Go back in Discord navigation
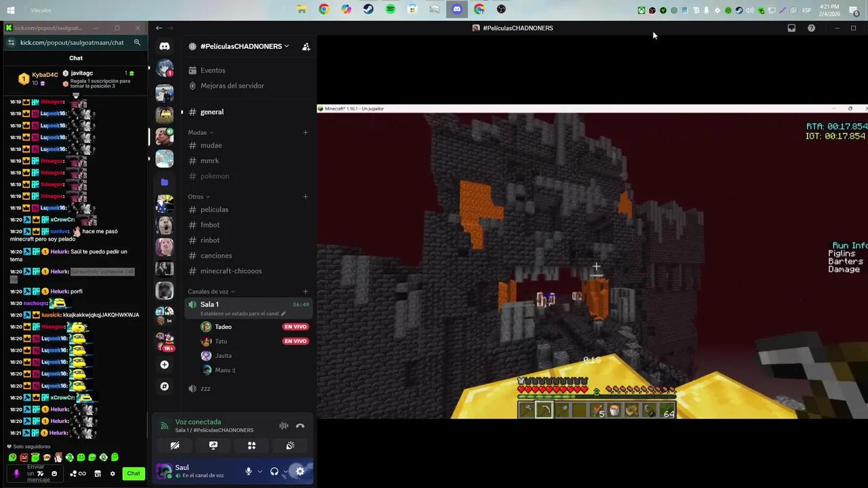This screenshot has width=868, height=488. (159, 28)
